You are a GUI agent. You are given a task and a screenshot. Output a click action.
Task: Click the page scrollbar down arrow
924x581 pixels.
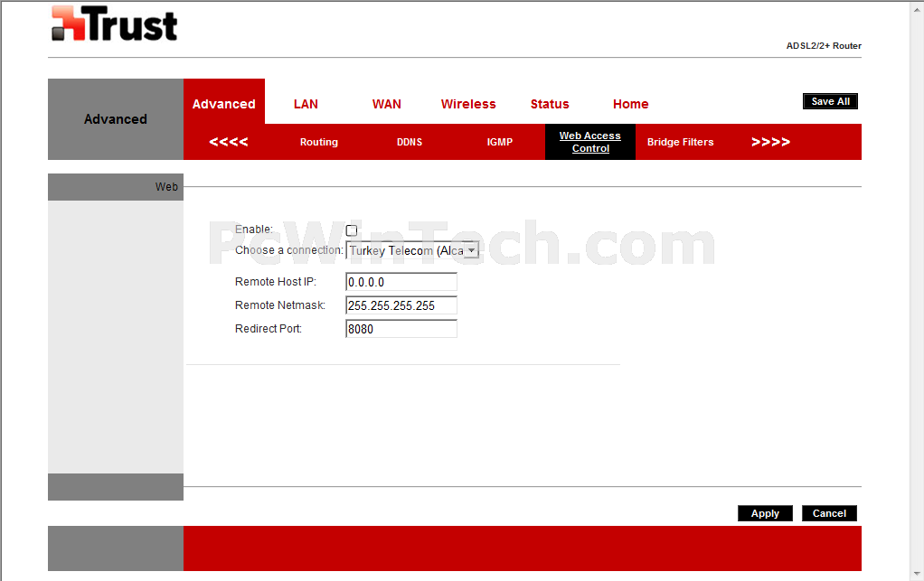coord(917,574)
